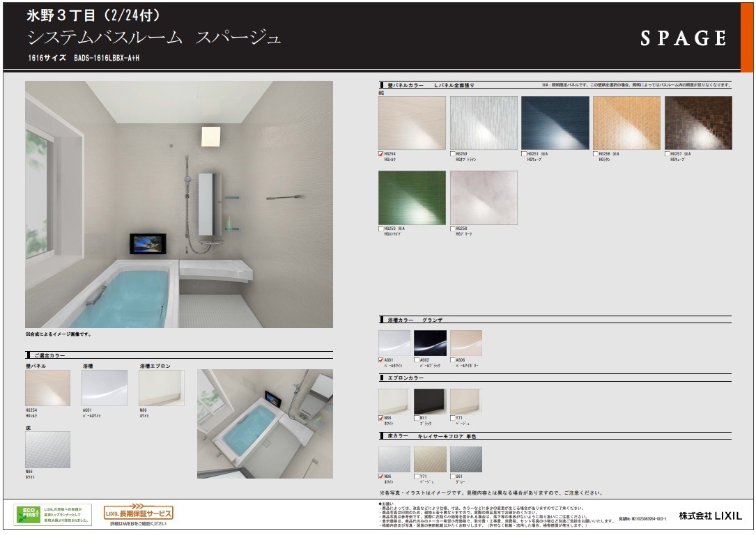Image resolution: width=756 pixels, height=535 pixels.
Task: Uncheck the N86 white floor checkbox
Action: tap(381, 476)
